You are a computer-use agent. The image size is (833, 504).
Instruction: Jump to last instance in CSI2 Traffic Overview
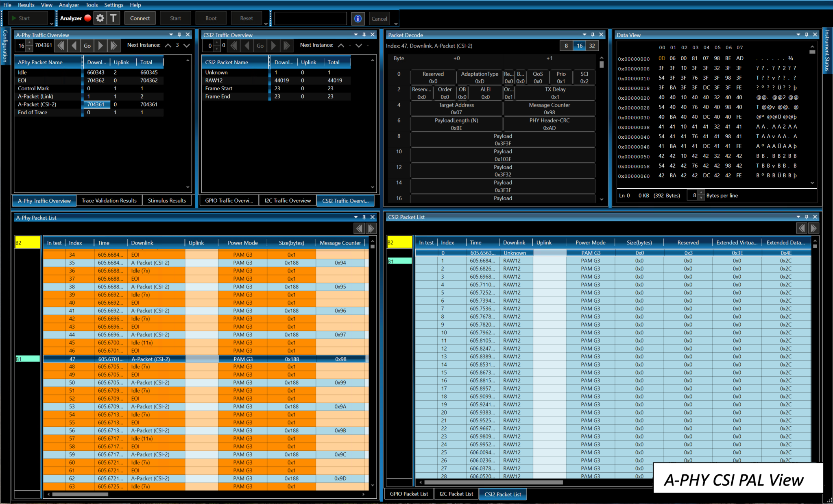point(287,45)
